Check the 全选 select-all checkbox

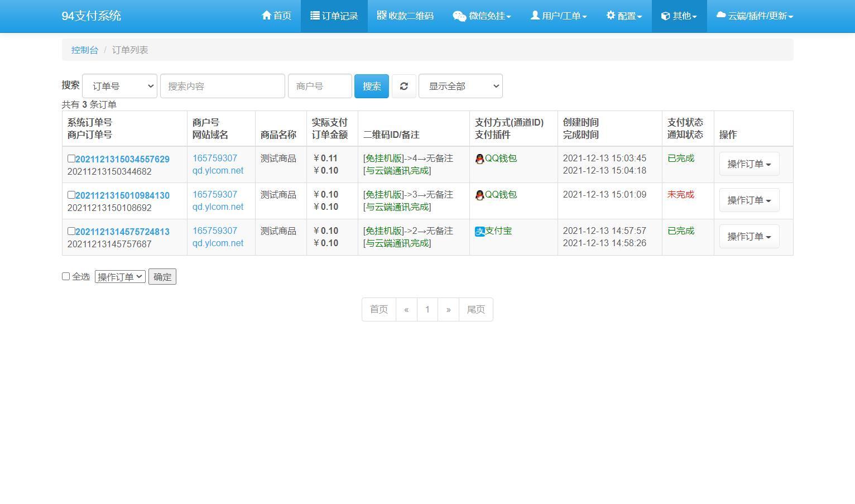click(66, 276)
